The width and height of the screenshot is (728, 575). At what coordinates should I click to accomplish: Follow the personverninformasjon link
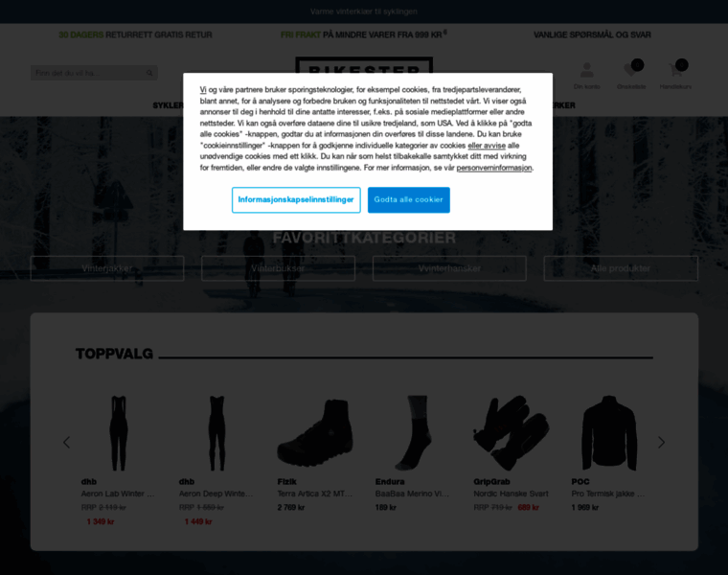click(x=494, y=168)
